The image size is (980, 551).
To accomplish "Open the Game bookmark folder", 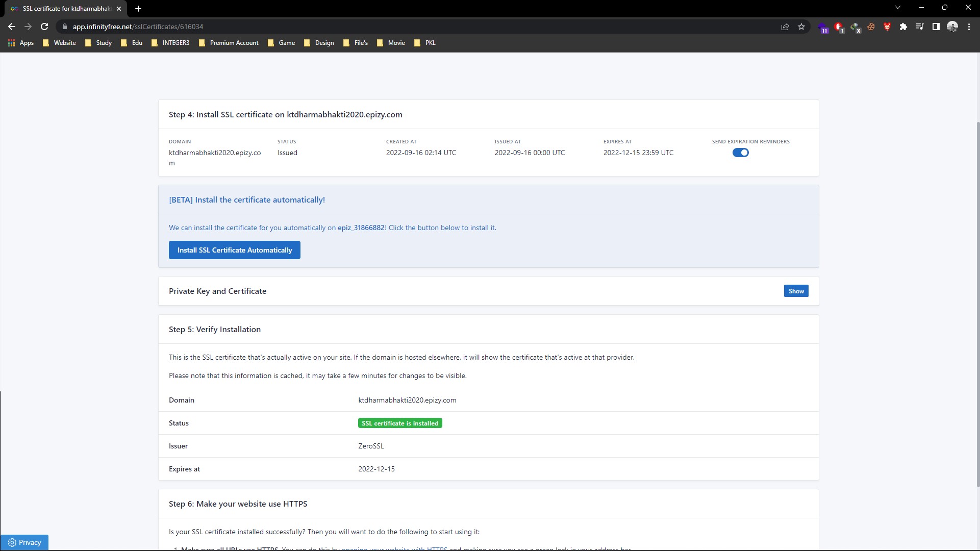I will coord(281,43).
